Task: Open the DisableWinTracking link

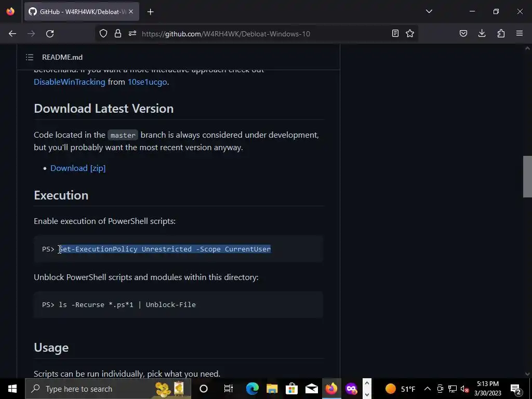Action: (x=70, y=82)
